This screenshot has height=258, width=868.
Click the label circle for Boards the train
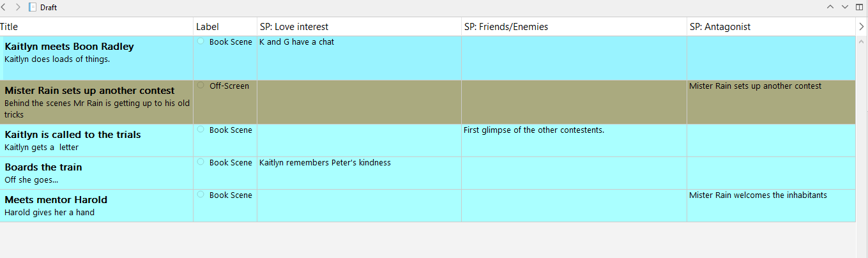(201, 162)
